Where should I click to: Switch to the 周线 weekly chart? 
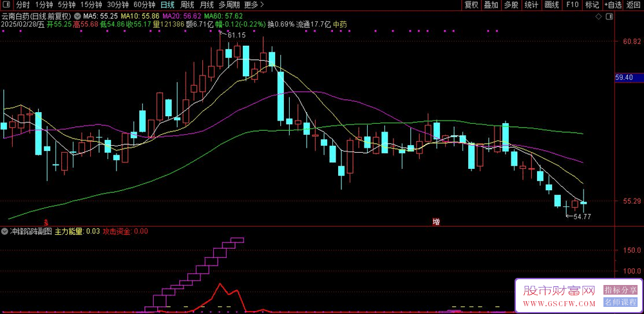pos(187,5)
